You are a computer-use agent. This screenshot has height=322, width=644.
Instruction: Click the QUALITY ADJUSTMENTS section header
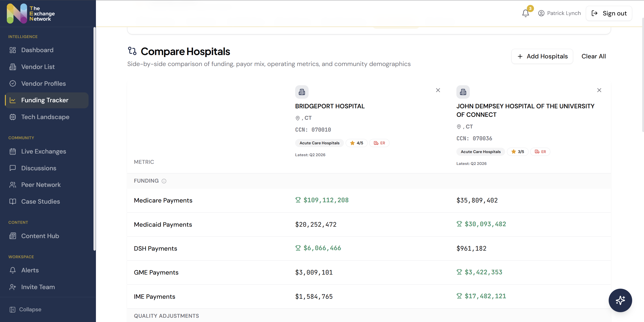pyautogui.click(x=166, y=316)
